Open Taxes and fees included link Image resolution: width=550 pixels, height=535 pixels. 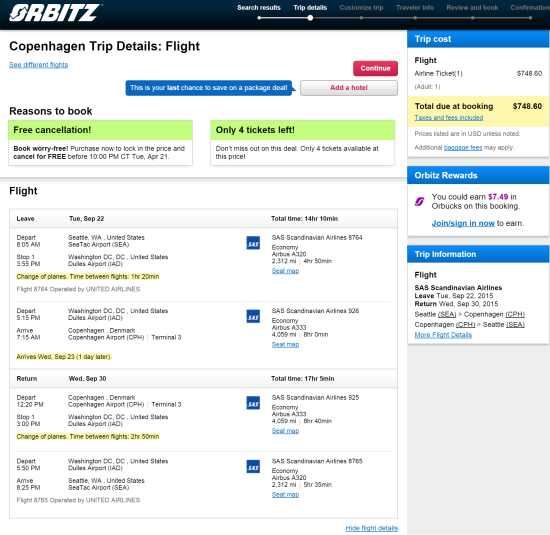click(x=449, y=118)
